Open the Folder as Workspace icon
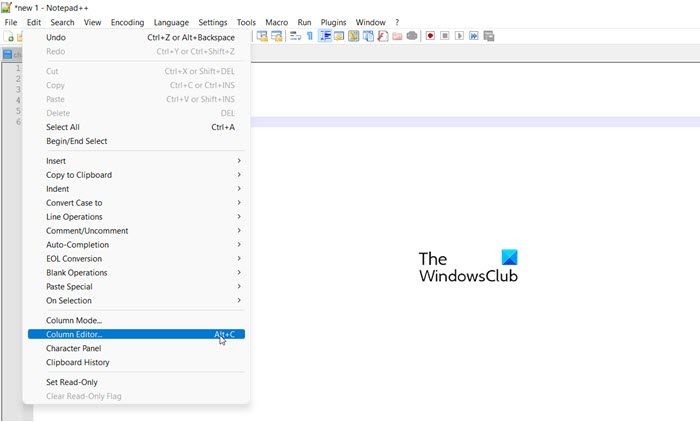 (x=397, y=36)
